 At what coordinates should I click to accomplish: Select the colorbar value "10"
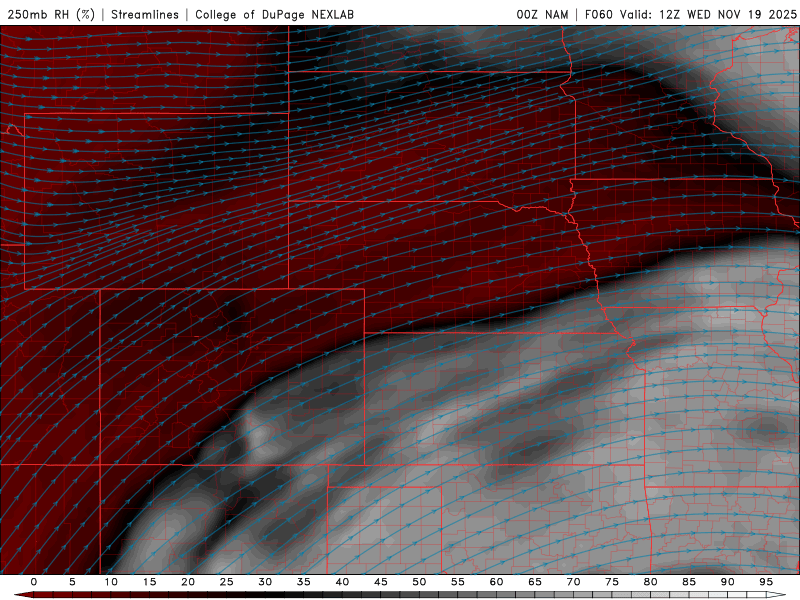pos(111,582)
